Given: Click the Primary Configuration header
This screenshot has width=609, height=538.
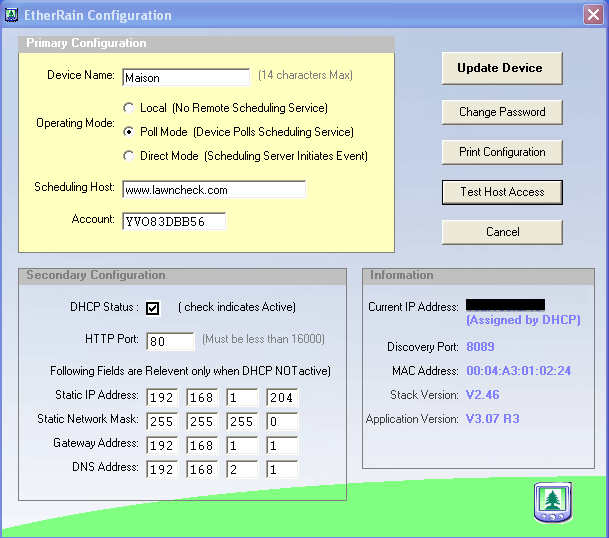Looking at the screenshot, I should (207, 43).
